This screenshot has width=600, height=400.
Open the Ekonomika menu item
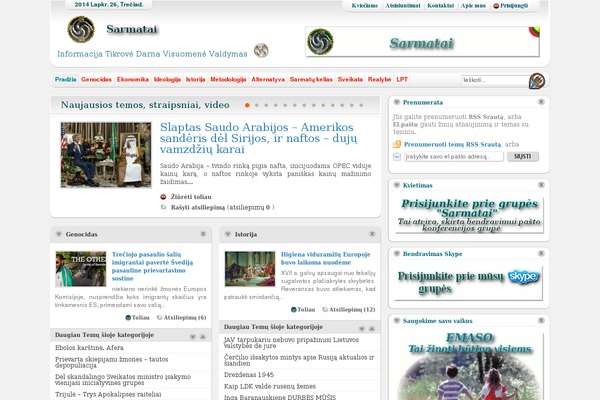tap(132, 79)
